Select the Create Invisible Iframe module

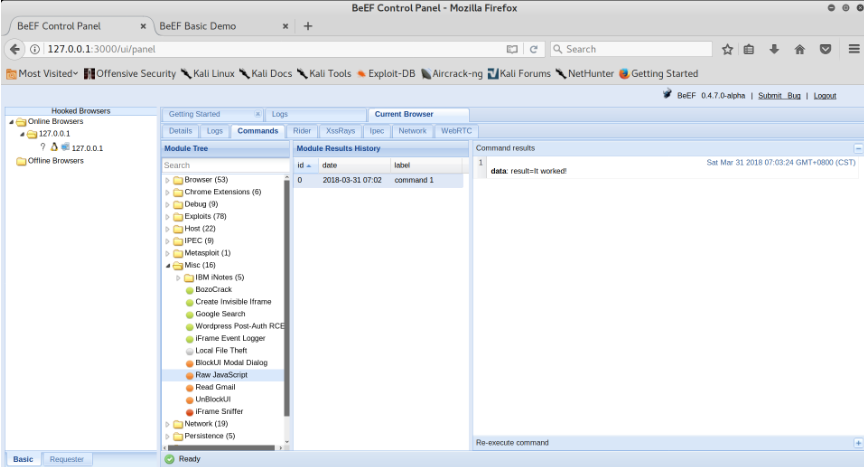[233, 302]
